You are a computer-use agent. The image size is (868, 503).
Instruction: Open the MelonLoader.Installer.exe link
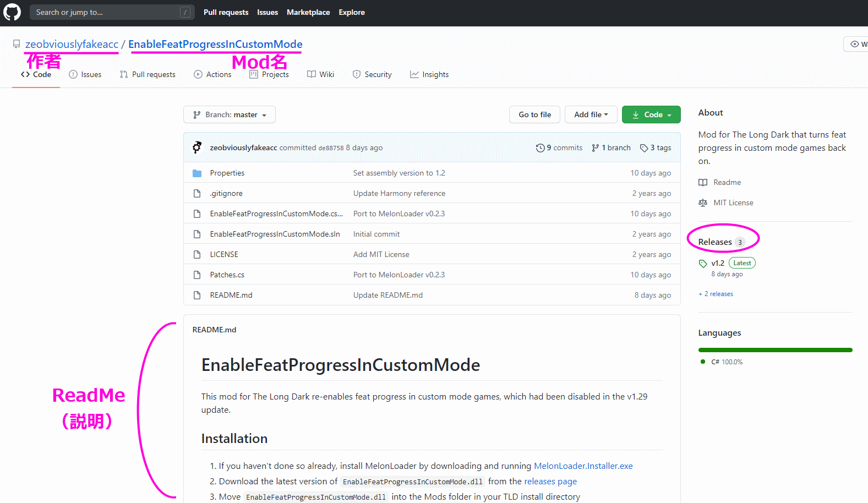pyautogui.click(x=583, y=466)
